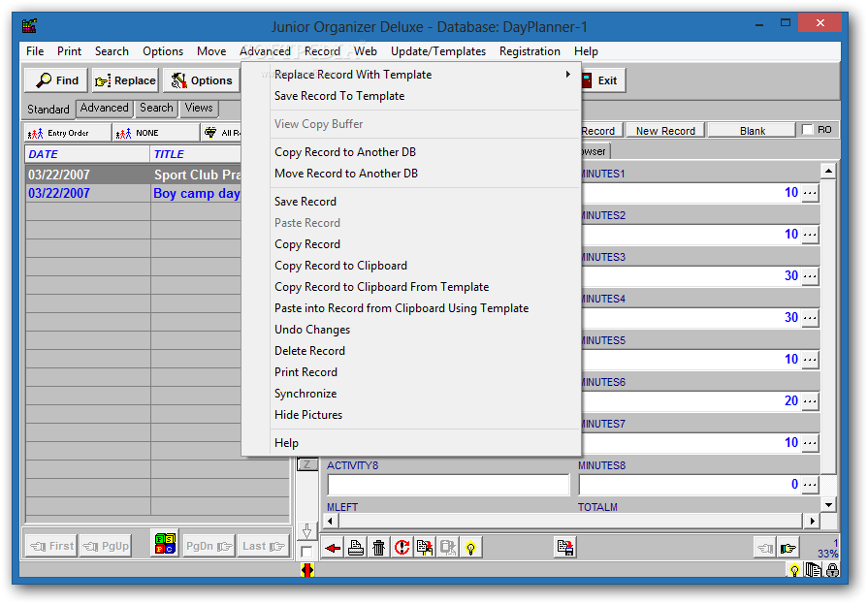Click the Find magnifier button
This screenshot has width=868, height=604.
(56, 80)
